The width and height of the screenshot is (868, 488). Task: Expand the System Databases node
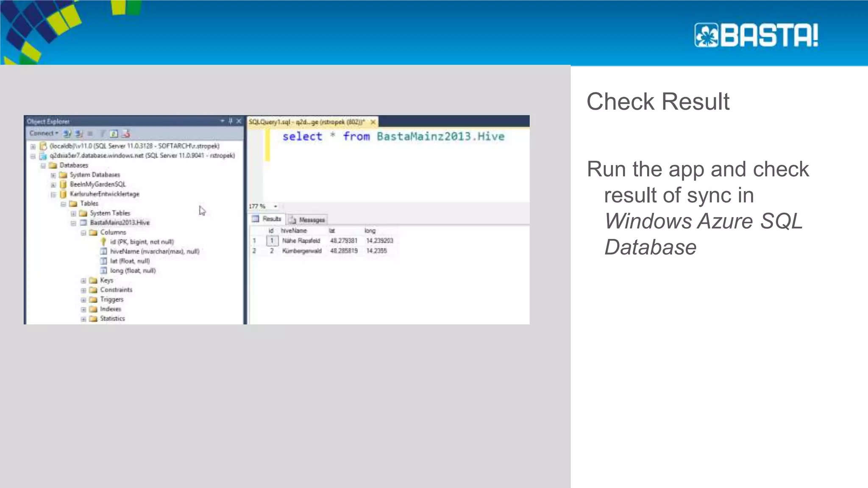pos(53,175)
